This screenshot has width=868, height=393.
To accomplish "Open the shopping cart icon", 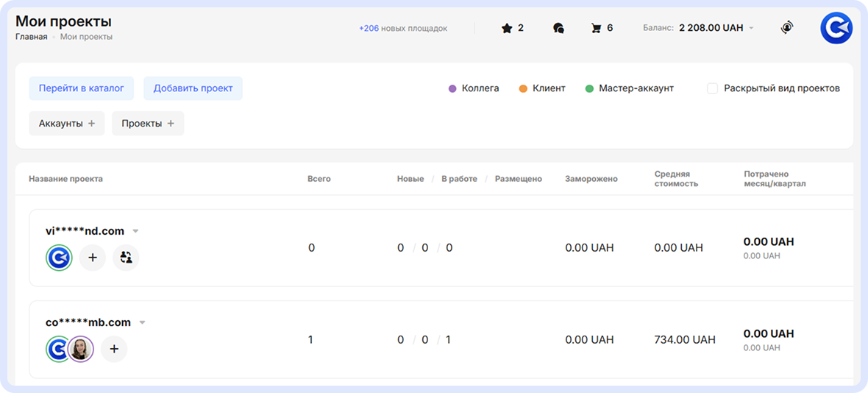I will 596,28.
